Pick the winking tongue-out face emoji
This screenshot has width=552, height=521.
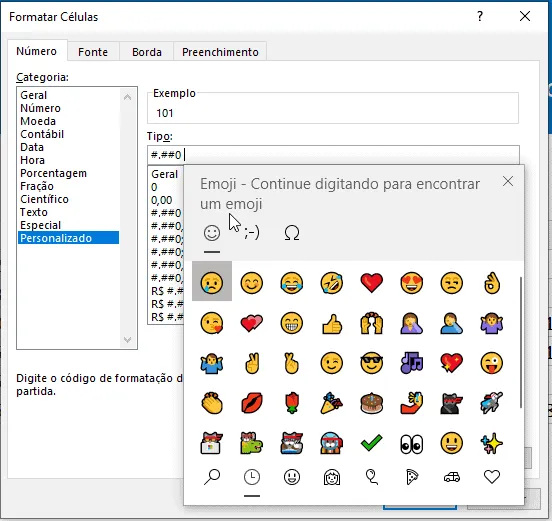(x=492, y=363)
